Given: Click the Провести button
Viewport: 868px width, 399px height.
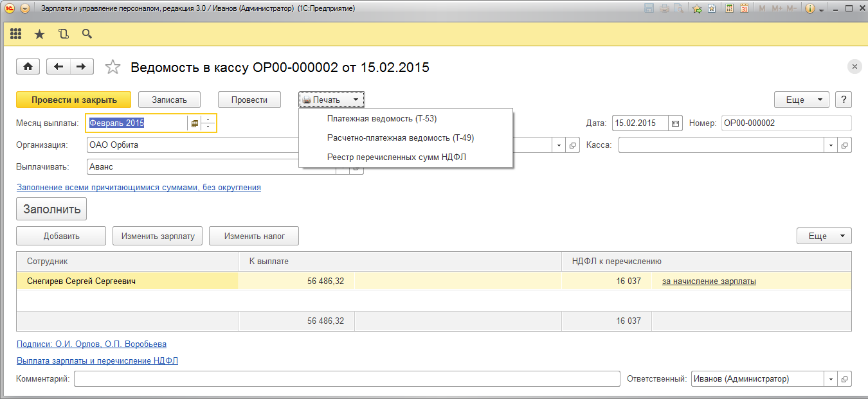Looking at the screenshot, I should (249, 100).
